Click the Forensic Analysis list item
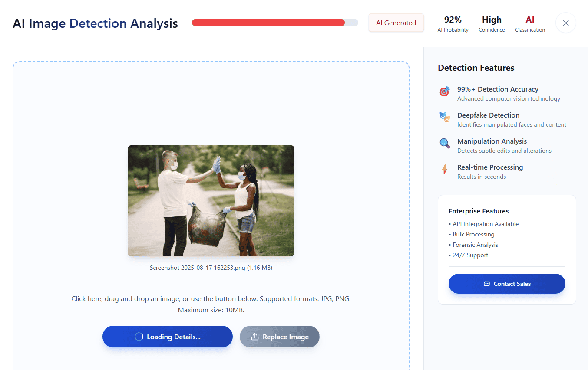The image size is (588, 370). pos(473,245)
